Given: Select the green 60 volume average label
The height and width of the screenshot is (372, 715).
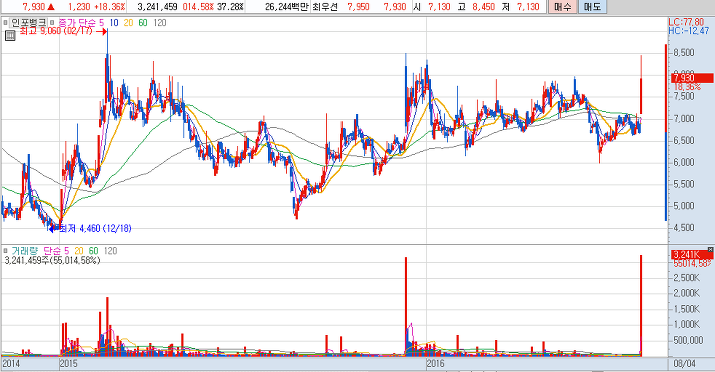Looking at the screenshot, I should coord(93,251).
